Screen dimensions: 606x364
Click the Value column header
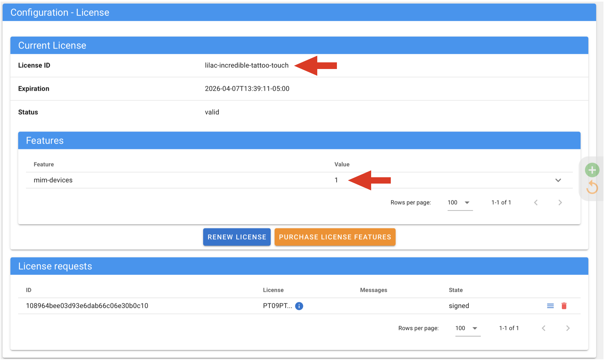(x=342, y=164)
